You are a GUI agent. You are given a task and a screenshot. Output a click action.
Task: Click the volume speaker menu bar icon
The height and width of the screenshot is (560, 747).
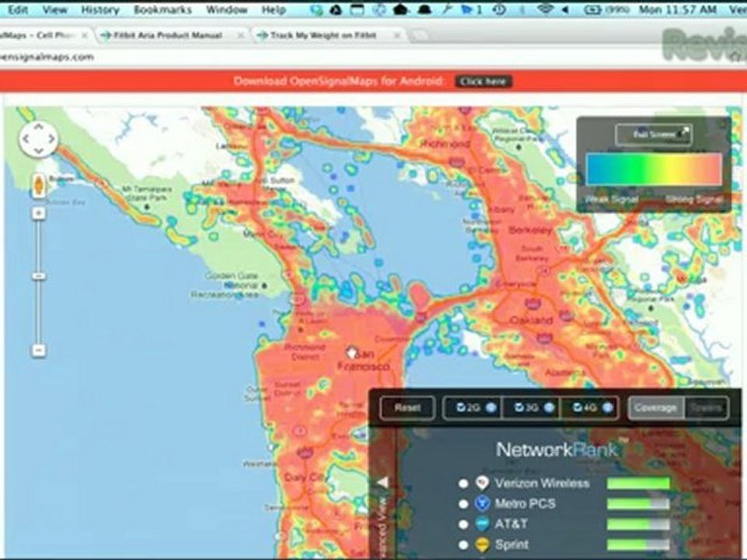565,9
